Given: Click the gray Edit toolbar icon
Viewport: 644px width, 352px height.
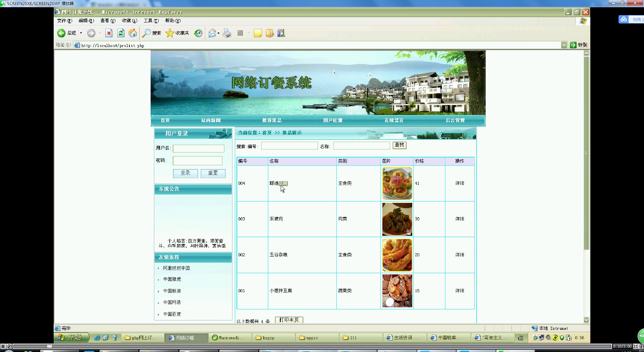Looking at the screenshot, I should 240,33.
